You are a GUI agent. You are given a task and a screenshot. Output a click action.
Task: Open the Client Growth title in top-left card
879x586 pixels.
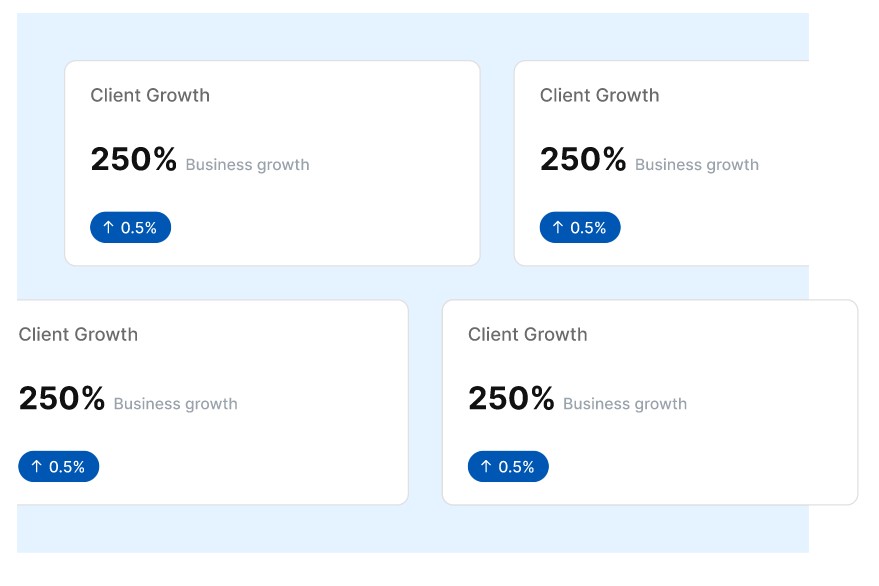[x=150, y=96]
